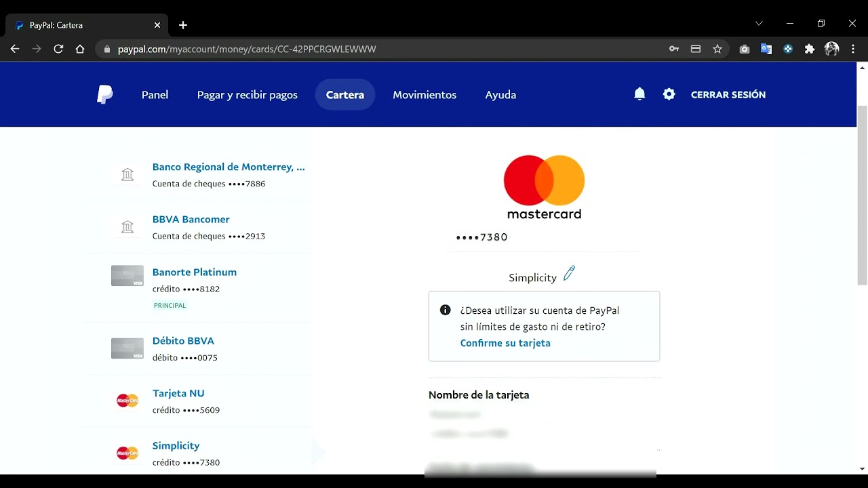Click Mastercard icon beside Simplicity in list

click(127, 453)
